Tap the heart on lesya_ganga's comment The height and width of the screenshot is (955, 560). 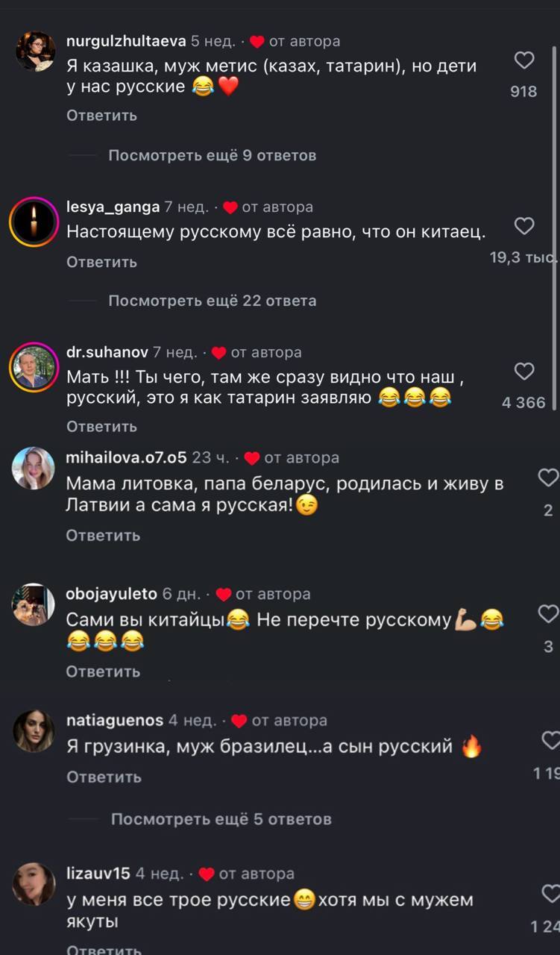point(525,225)
